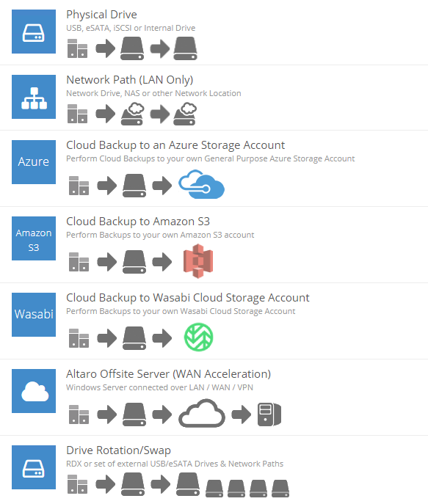The height and width of the screenshot is (504, 428).
Task: Click the red Amazon S3 logo
Action: (198, 261)
